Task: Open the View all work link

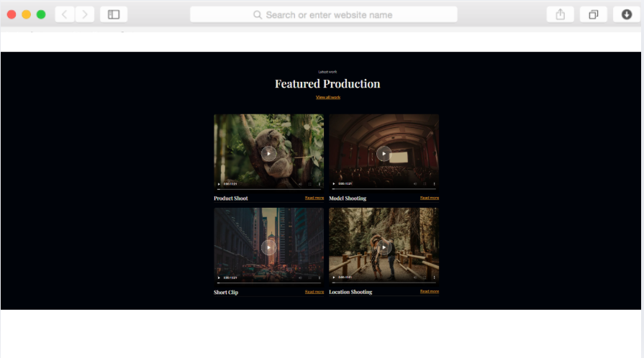Action: click(x=327, y=97)
